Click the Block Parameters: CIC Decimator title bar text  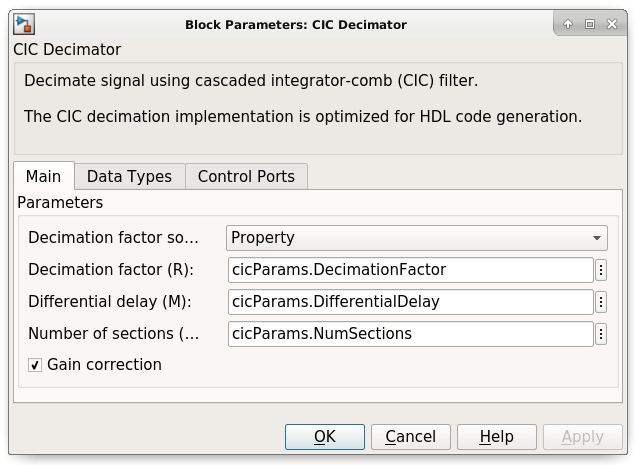(x=296, y=24)
